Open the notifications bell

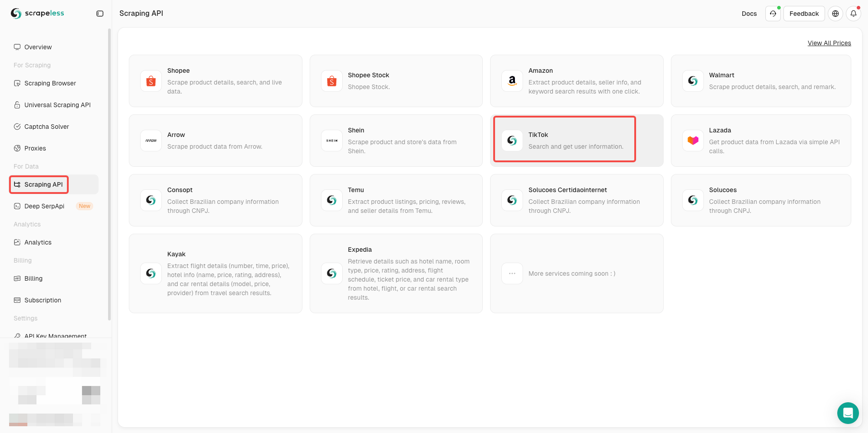[854, 14]
